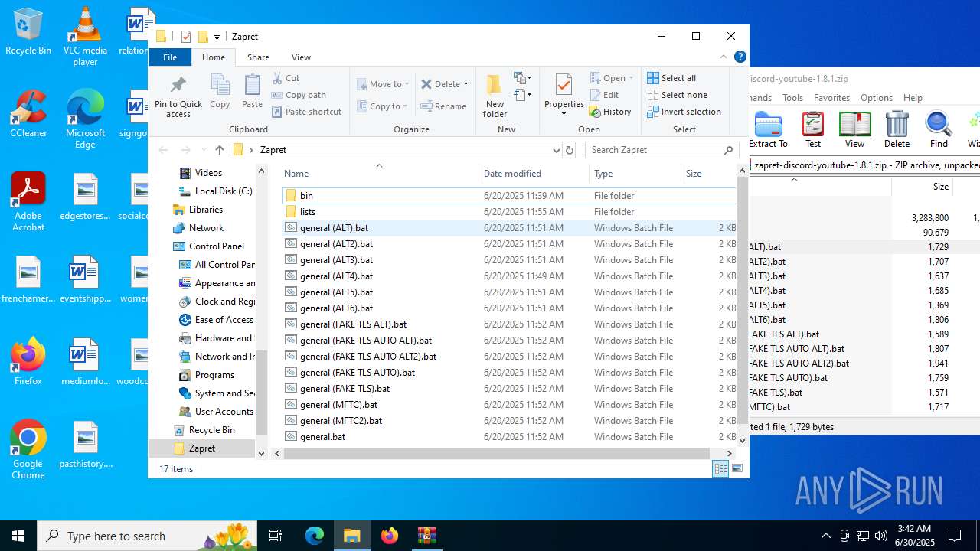Open Microsoft Edge from the taskbar
Image resolution: width=980 pixels, height=551 pixels.
click(315, 536)
